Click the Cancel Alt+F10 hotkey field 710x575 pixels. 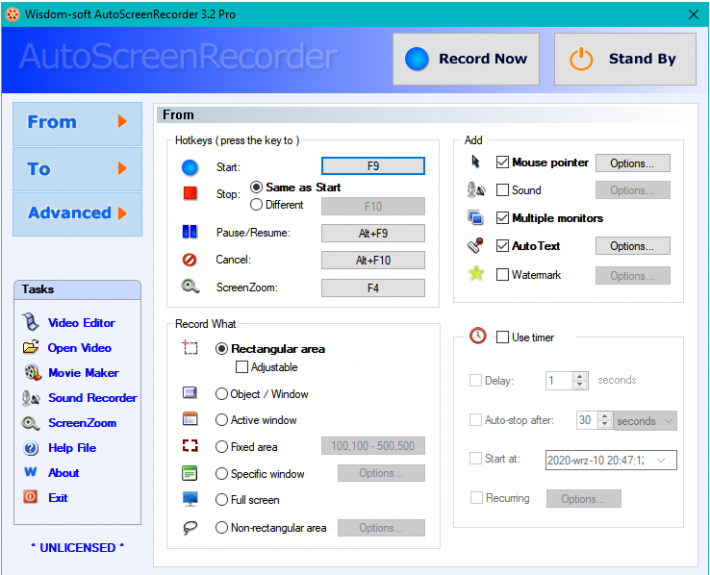pos(373,260)
